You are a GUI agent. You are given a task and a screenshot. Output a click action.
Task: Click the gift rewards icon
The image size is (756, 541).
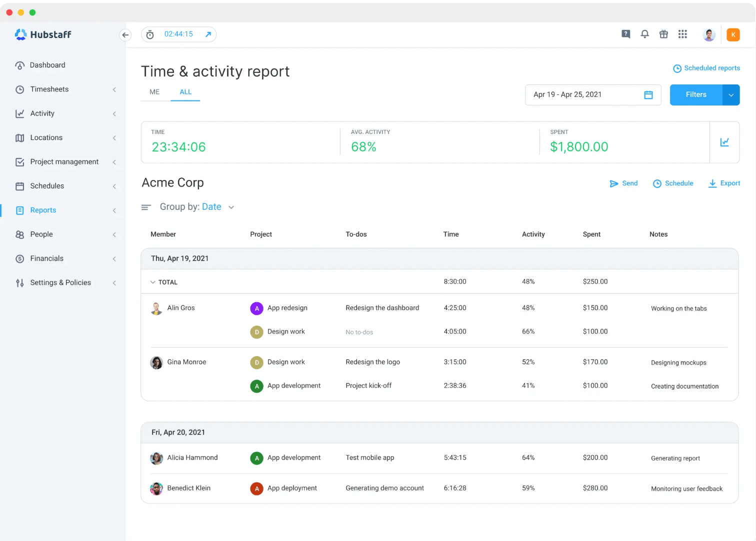663,34
